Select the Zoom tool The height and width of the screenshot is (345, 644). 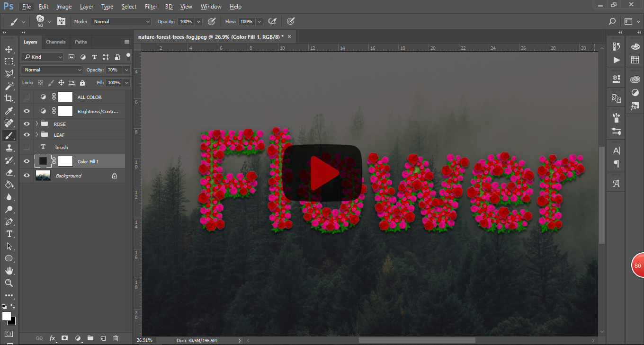pyautogui.click(x=9, y=283)
